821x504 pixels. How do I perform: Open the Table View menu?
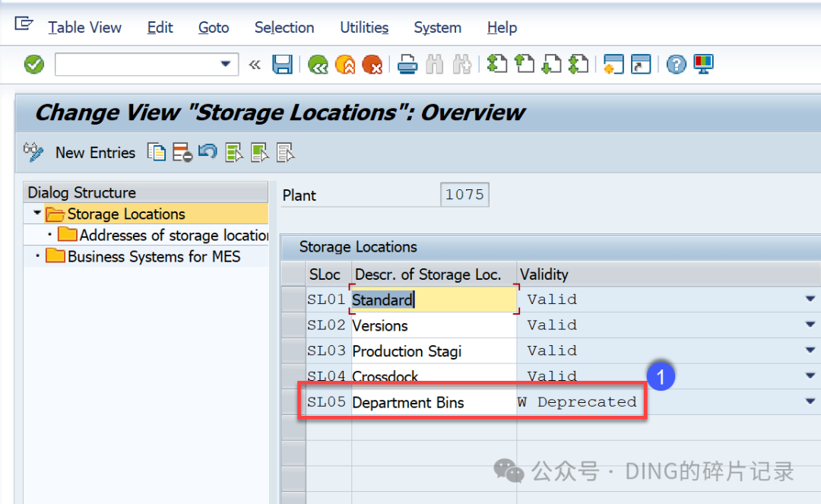click(x=84, y=27)
